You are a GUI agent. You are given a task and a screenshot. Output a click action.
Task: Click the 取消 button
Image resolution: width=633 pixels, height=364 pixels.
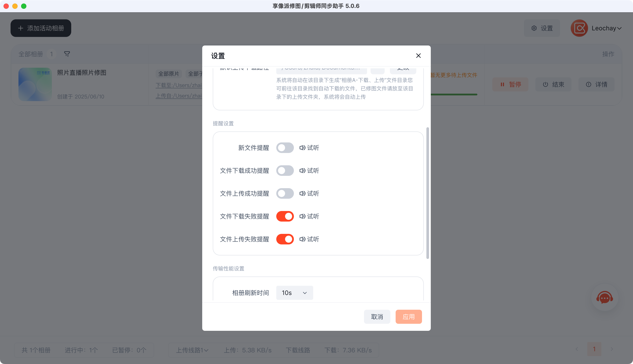pos(377,317)
